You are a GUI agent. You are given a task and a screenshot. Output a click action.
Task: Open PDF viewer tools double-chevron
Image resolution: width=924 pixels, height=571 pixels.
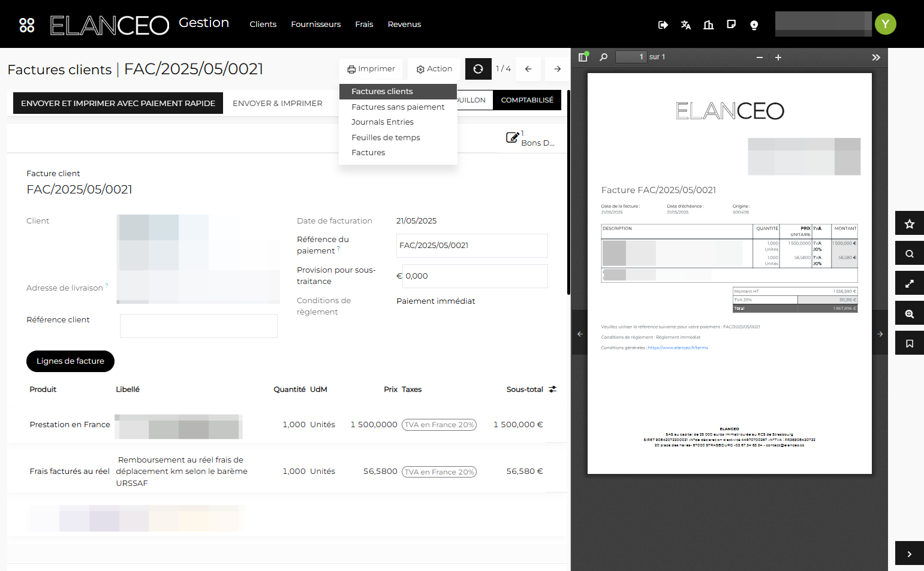(876, 58)
